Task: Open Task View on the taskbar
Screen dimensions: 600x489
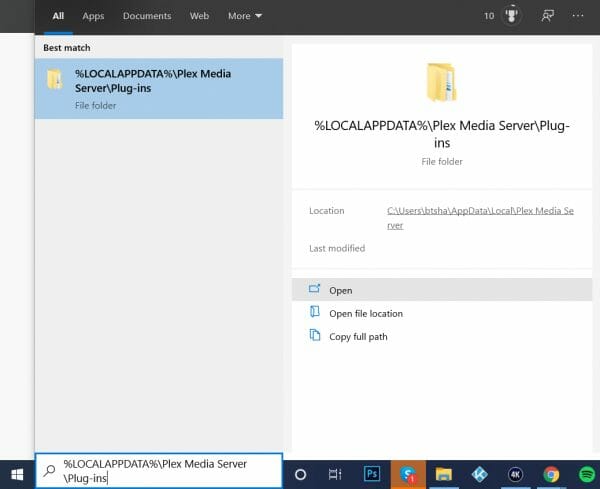Action: click(335, 474)
